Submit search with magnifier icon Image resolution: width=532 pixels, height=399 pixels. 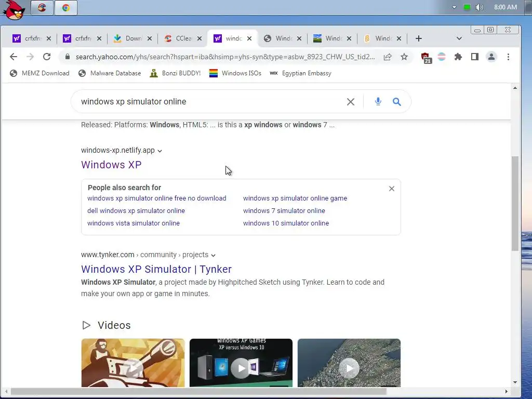[x=396, y=101]
